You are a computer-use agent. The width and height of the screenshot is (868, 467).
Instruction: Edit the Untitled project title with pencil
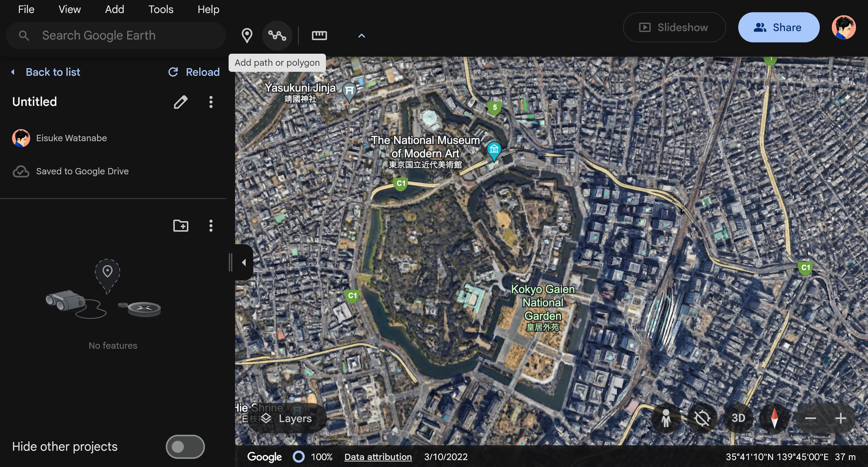(181, 102)
